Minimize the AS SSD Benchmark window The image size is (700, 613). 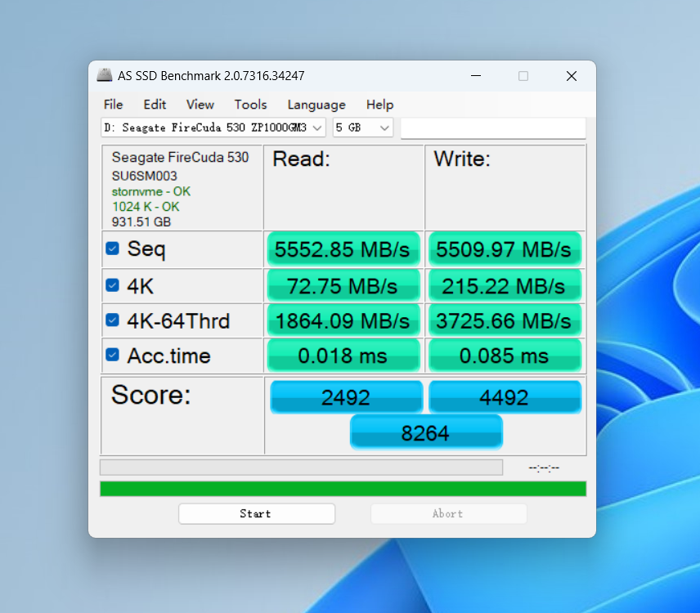476,76
